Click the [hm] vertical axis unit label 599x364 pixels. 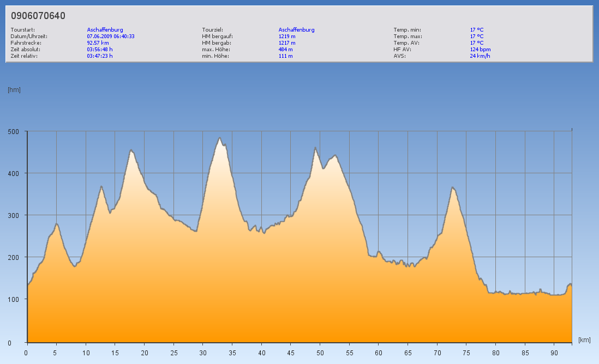tap(14, 90)
